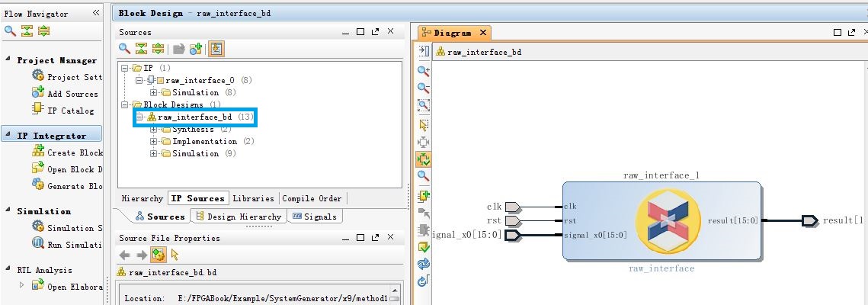Click Regenerate Layout in the diagram toolbar
Viewport: 868px width, 305px height.
[x=424, y=264]
